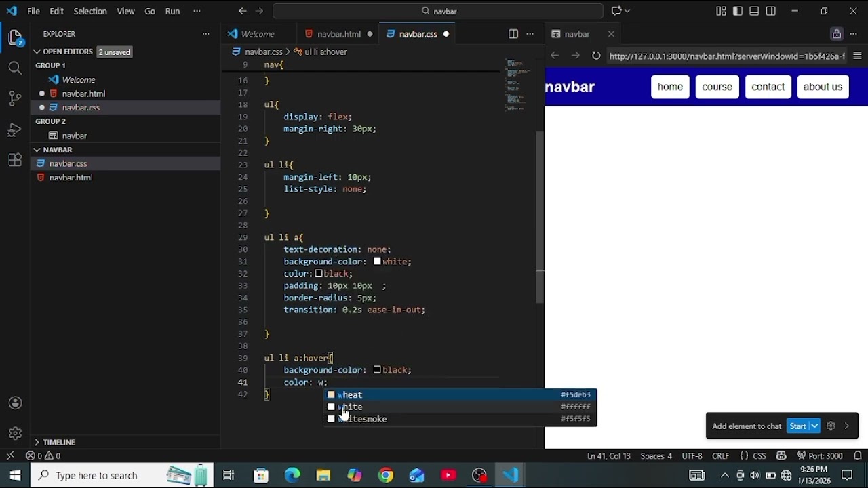Viewport: 868px width, 488px height.
Task: Click Port: 3000 in status bar
Action: coord(820,456)
